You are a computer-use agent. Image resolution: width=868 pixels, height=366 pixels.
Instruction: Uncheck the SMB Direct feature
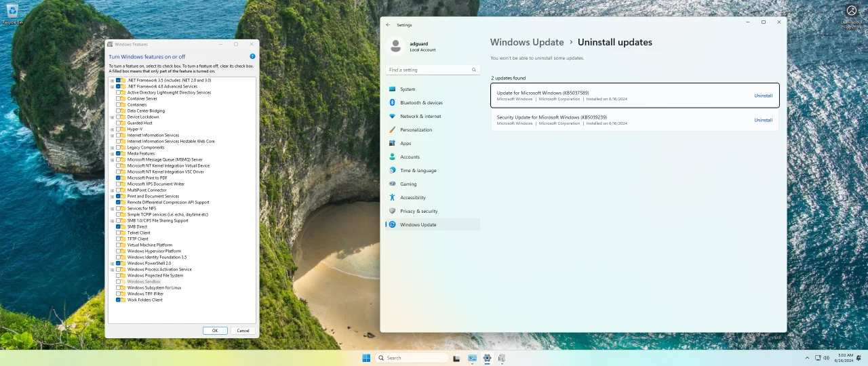118,227
